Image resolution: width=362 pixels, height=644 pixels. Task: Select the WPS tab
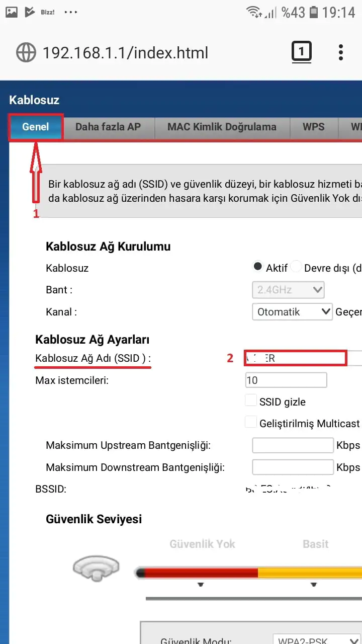pos(313,127)
